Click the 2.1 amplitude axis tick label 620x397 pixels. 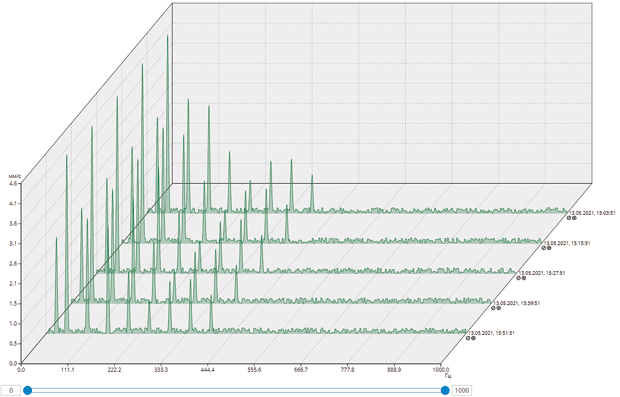click(13, 283)
